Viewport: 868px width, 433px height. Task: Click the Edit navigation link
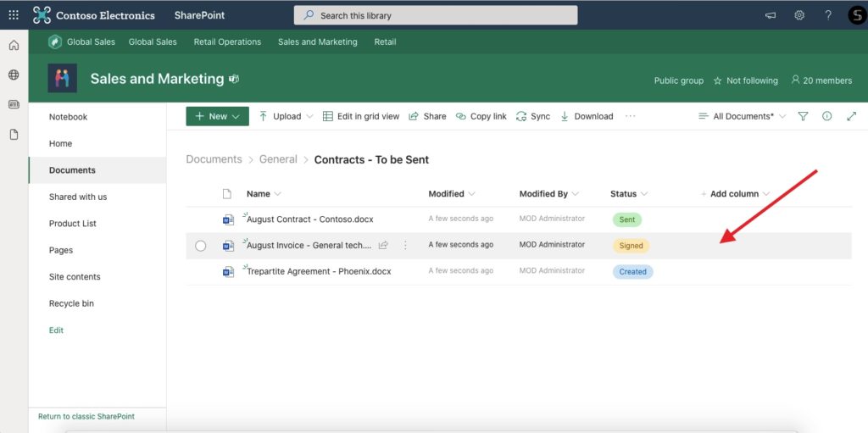[x=57, y=330]
